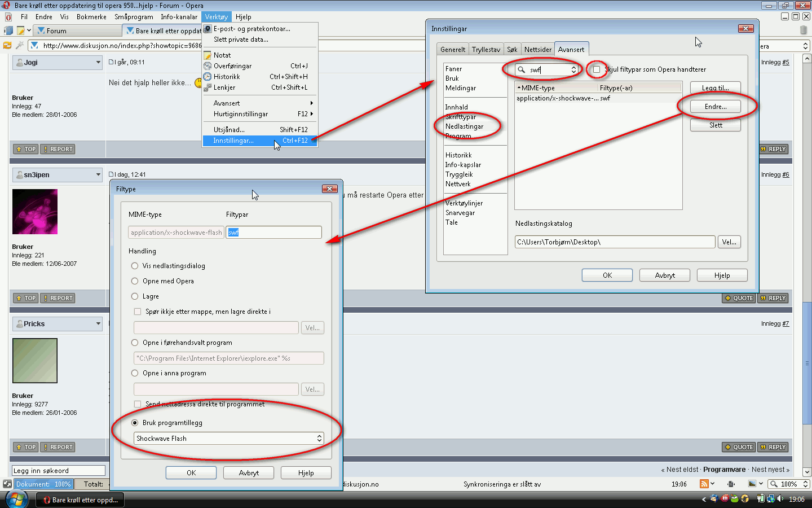This screenshot has height=508, width=812.
Task: Select 'Opne med Opera' radio button
Action: [135, 281]
